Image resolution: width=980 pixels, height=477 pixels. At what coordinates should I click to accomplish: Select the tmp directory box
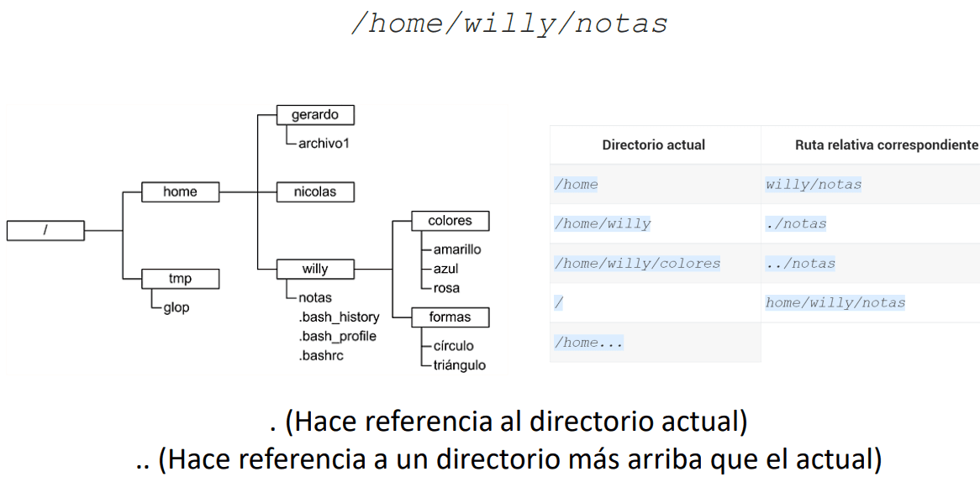tap(181, 279)
